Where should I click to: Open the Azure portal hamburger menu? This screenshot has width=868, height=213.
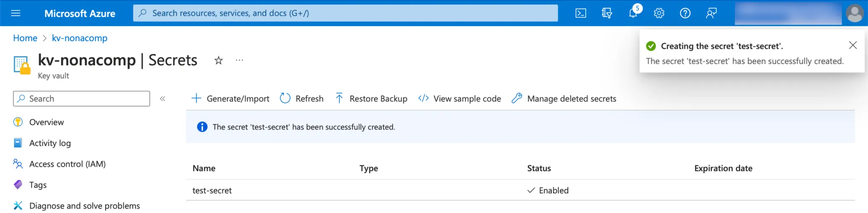pyautogui.click(x=16, y=13)
